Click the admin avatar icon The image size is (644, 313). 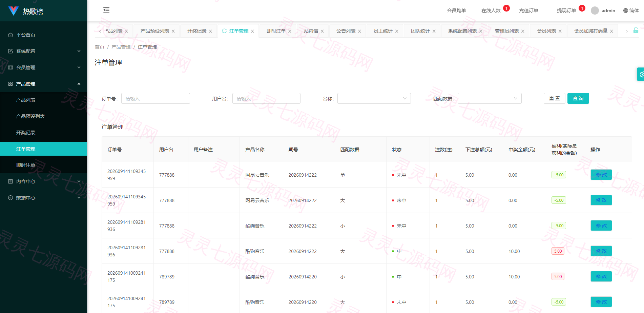[595, 11]
